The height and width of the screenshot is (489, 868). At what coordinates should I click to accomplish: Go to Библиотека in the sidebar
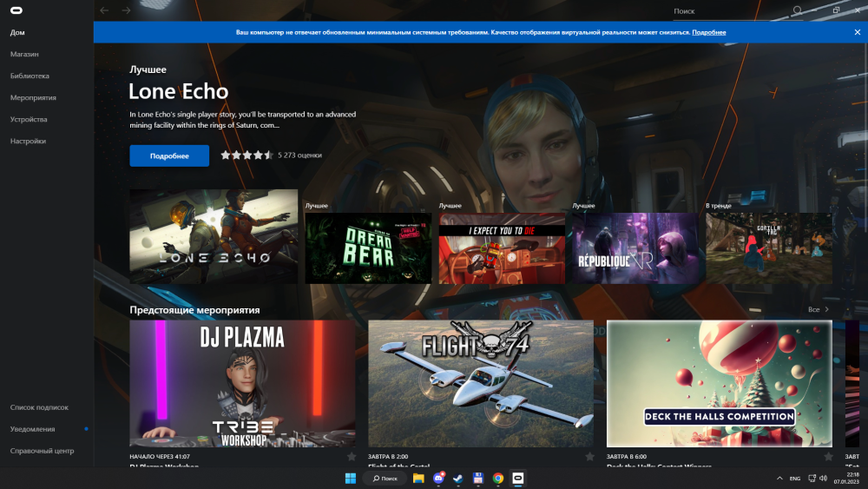pyautogui.click(x=30, y=76)
